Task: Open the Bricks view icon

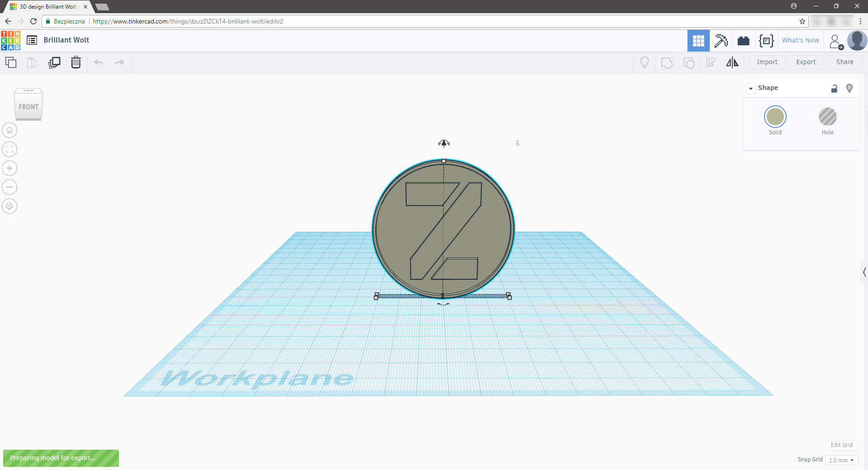Action: point(743,41)
